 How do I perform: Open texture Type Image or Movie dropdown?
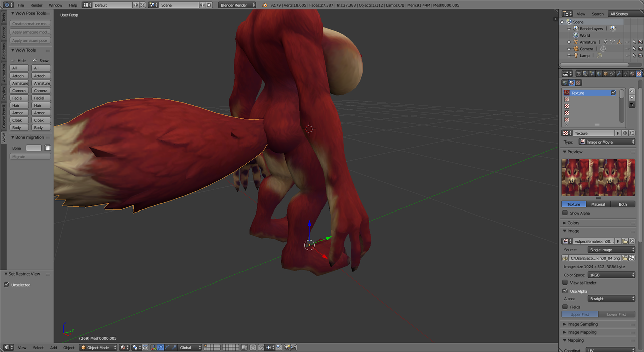coord(607,142)
